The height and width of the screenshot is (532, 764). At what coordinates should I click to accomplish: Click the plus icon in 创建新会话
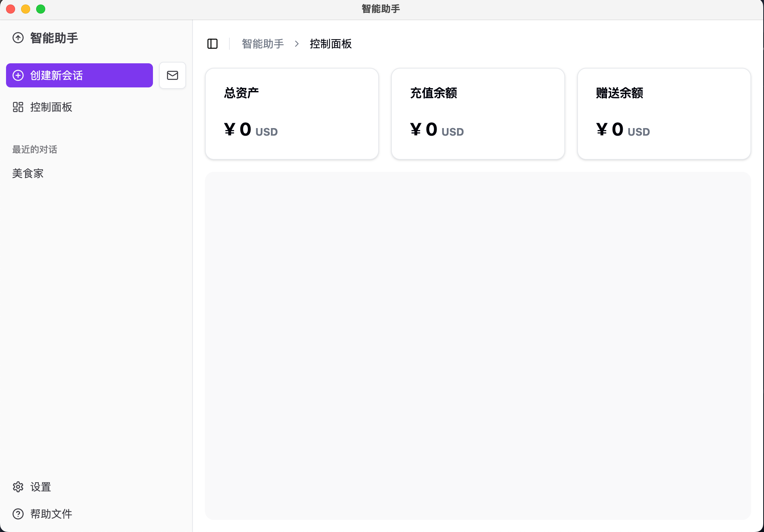point(18,75)
